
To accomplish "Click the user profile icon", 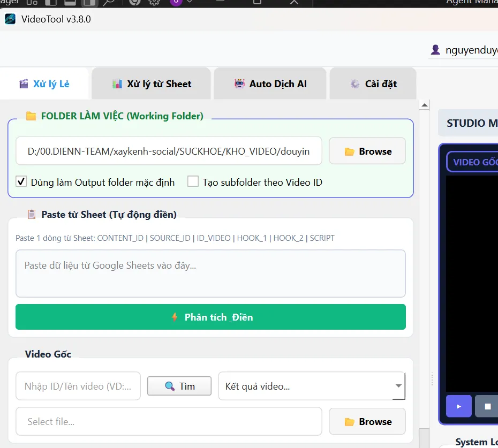I will click(x=435, y=50).
